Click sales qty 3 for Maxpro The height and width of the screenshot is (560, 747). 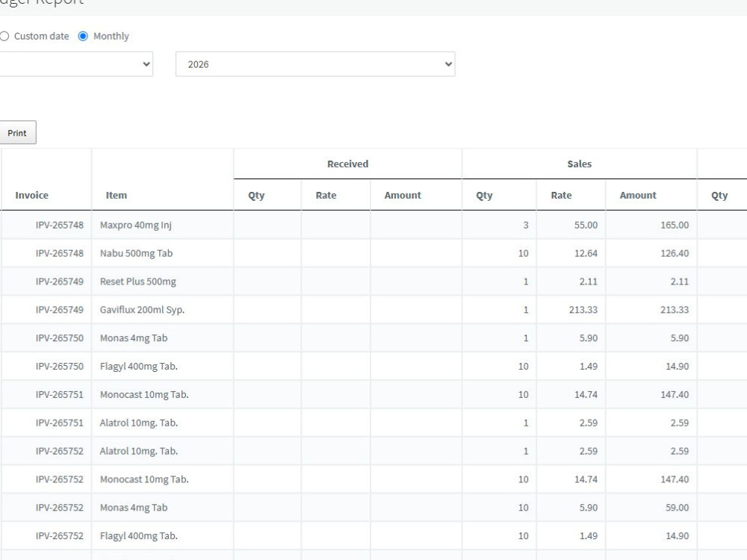pos(526,225)
